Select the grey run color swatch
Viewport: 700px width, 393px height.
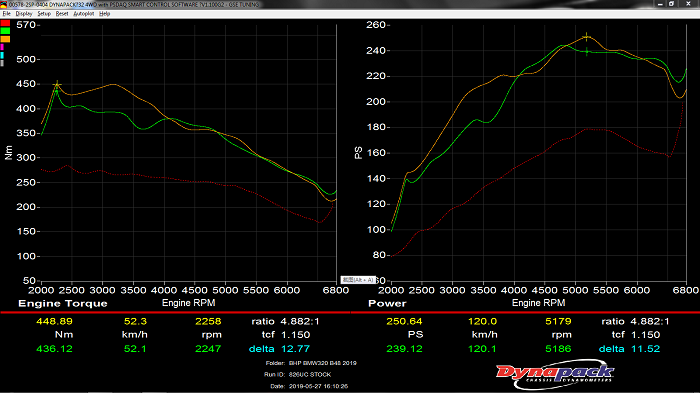tap(2, 63)
